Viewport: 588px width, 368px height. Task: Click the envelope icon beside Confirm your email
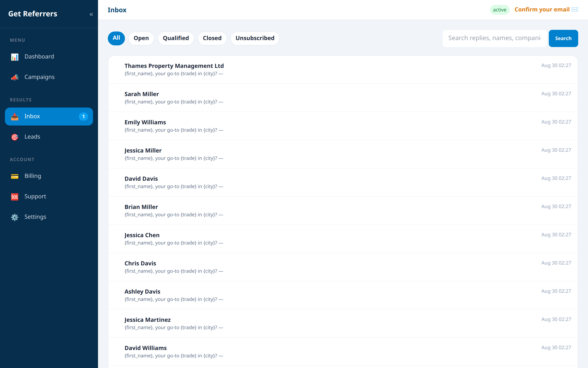575,9
